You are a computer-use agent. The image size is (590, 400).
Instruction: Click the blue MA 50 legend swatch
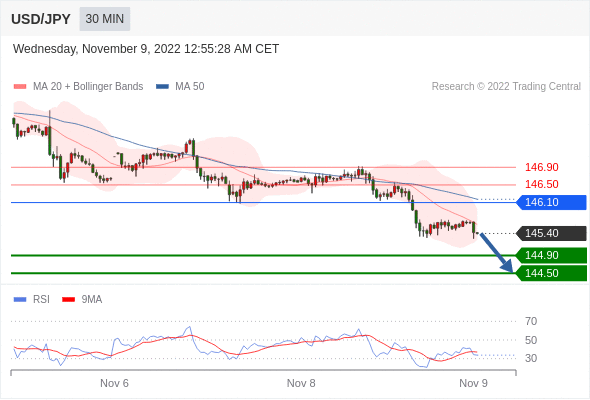(162, 87)
